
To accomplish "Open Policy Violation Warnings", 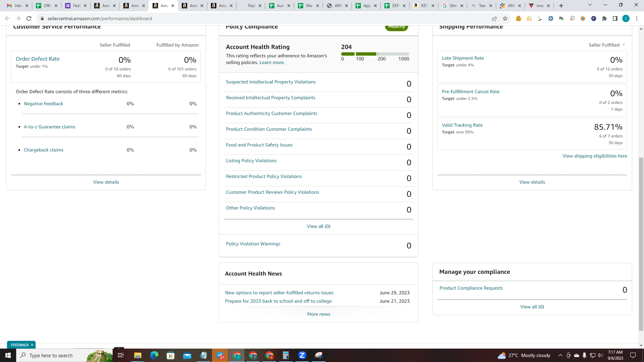I will tap(253, 244).
